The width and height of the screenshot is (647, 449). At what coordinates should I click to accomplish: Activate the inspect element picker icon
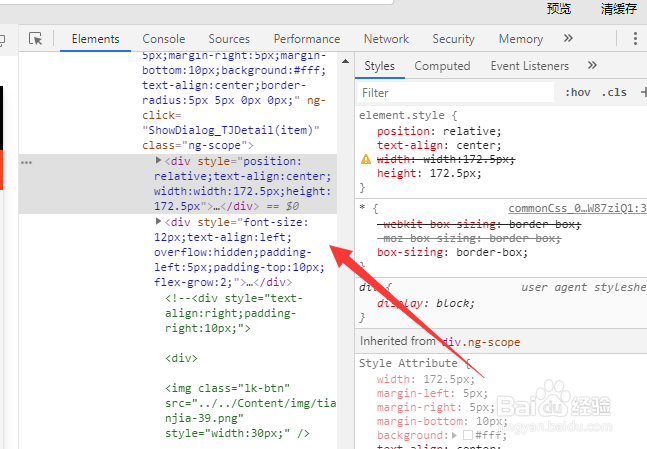[35, 39]
